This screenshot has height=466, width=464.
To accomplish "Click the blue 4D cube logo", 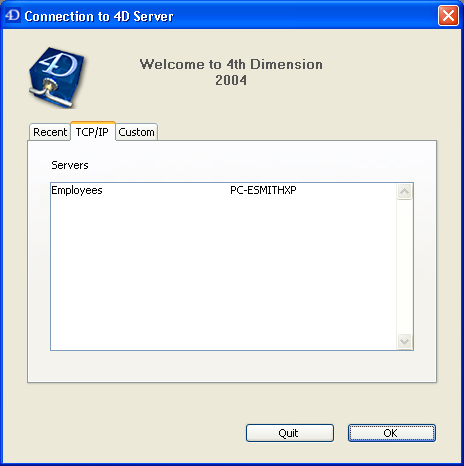I will [57, 77].
